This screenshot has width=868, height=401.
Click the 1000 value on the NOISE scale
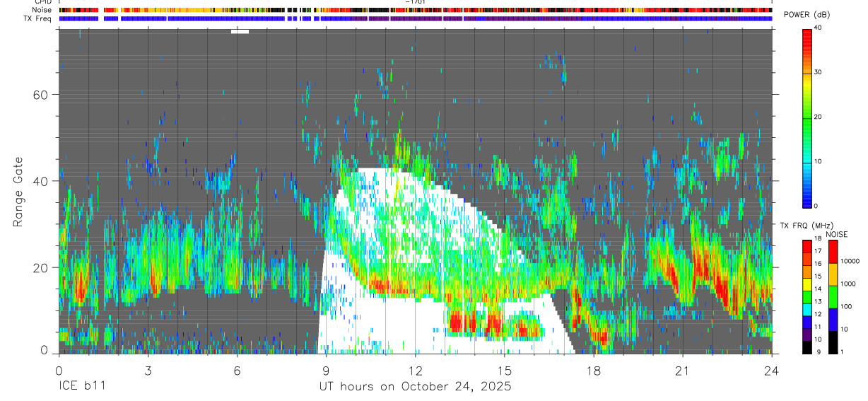[x=847, y=284]
